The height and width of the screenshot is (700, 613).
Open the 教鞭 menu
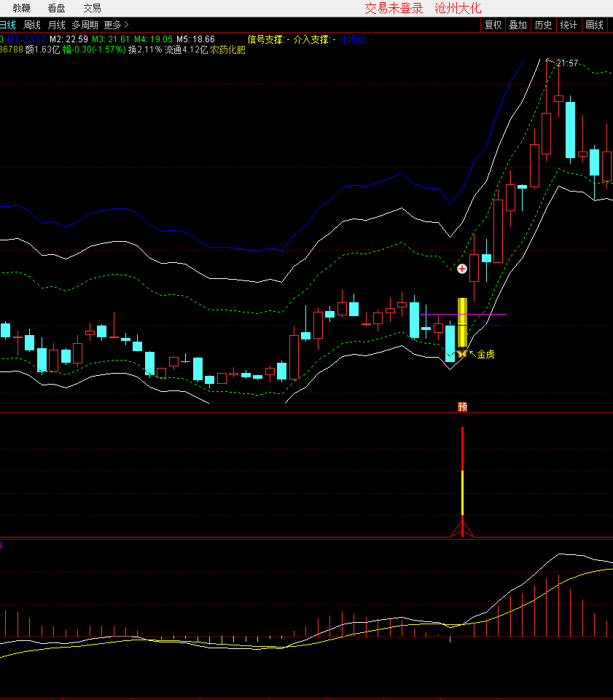pos(21,8)
